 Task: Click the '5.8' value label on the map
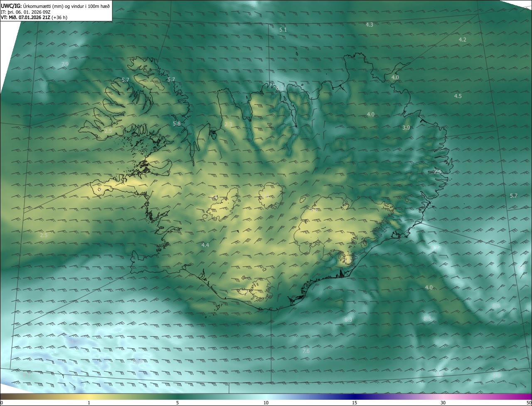click(x=177, y=124)
